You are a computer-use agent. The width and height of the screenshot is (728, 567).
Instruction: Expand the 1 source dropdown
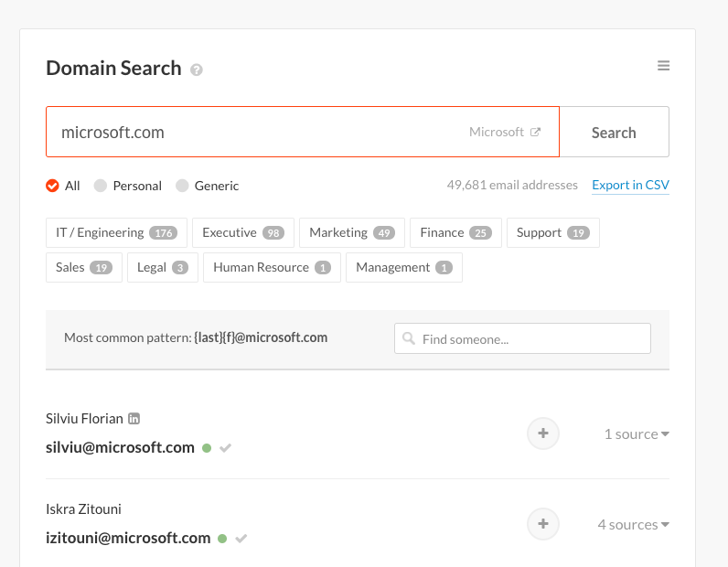637,433
